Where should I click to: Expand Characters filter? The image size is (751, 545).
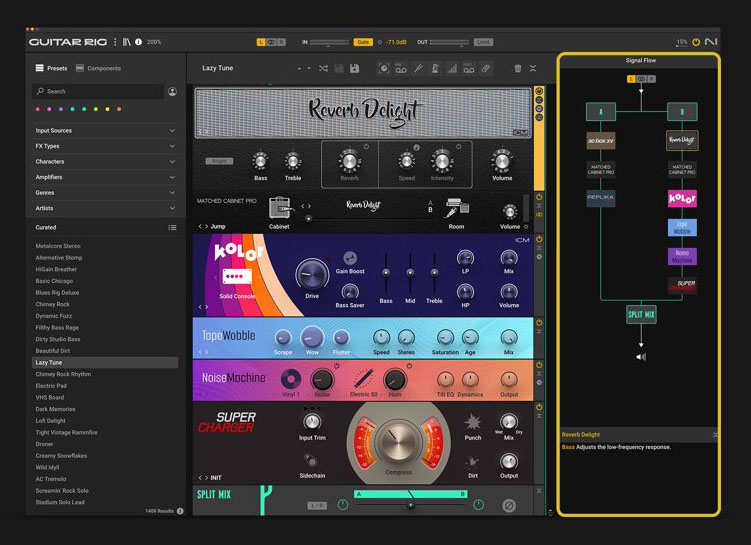click(105, 161)
